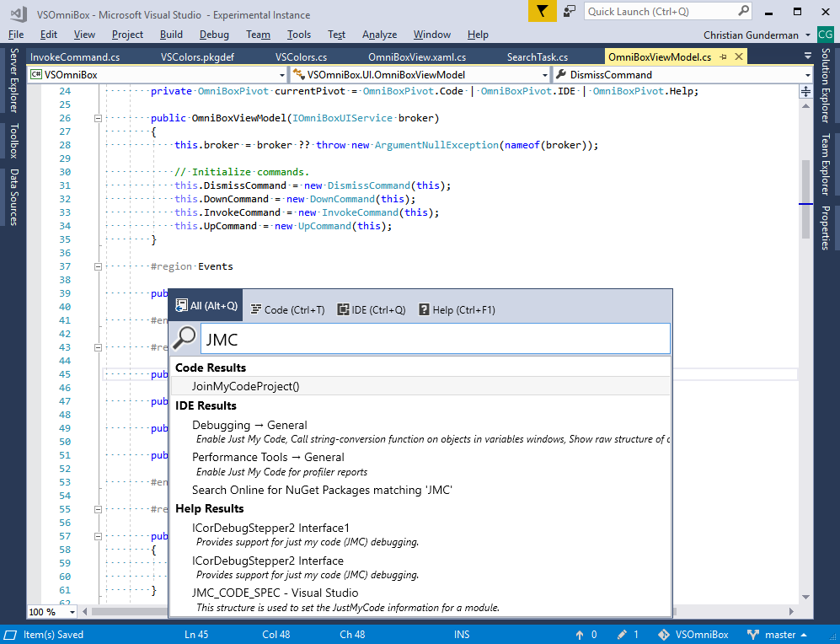Close the OmniBoxViewModel.cs tab

[739, 56]
